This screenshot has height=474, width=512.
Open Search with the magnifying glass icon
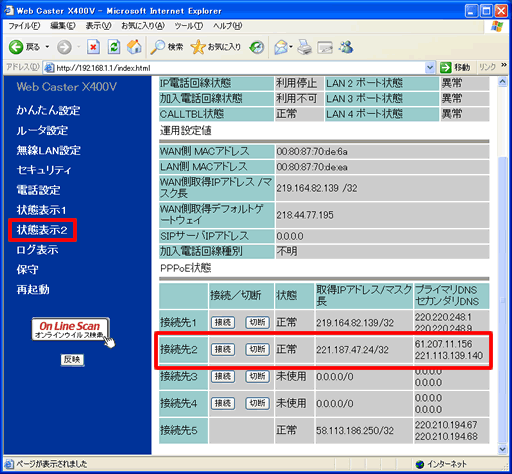[166, 47]
